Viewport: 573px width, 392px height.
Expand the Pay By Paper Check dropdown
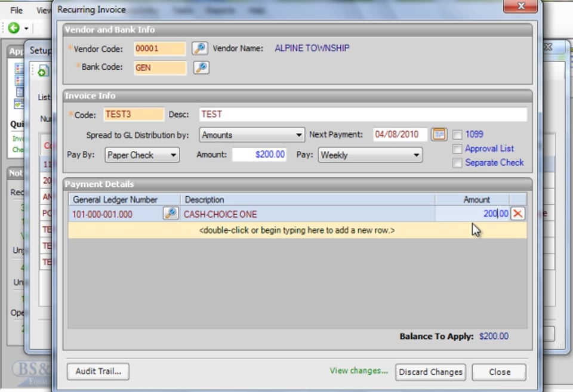pos(142,155)
